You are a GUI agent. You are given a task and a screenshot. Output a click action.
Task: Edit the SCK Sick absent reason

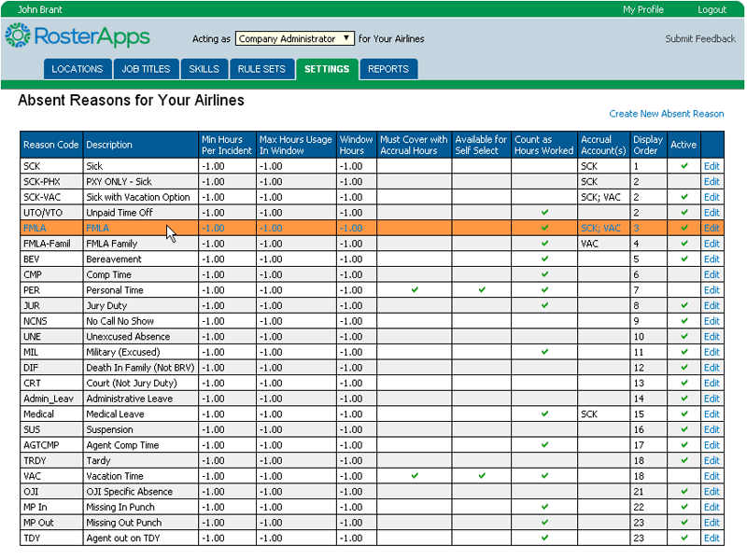coord(712,166)
